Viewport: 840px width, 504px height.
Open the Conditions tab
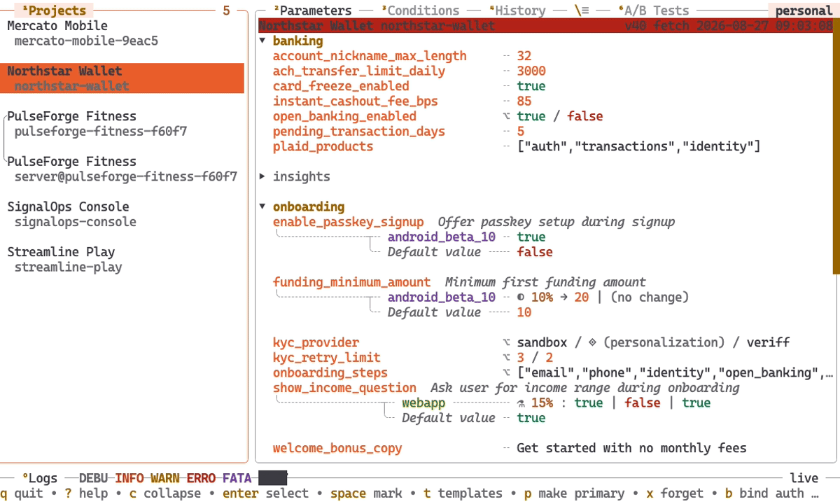pos(420,10)
